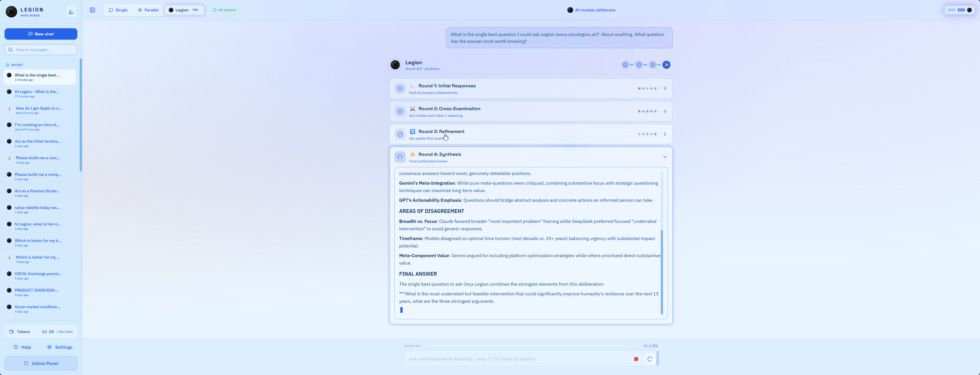Open the Help page

[x=22, y=347]
